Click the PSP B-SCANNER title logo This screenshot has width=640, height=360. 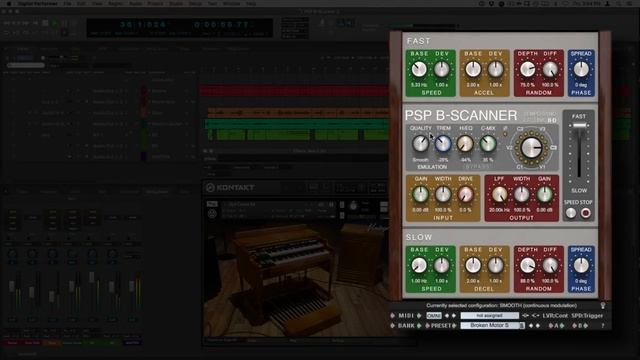point(461,116)
